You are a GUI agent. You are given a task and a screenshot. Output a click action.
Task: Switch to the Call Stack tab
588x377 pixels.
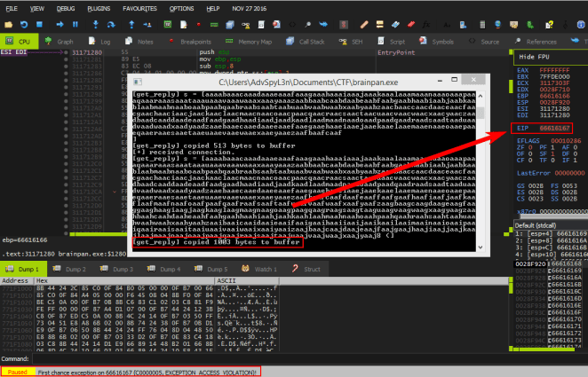click(306, 41)
